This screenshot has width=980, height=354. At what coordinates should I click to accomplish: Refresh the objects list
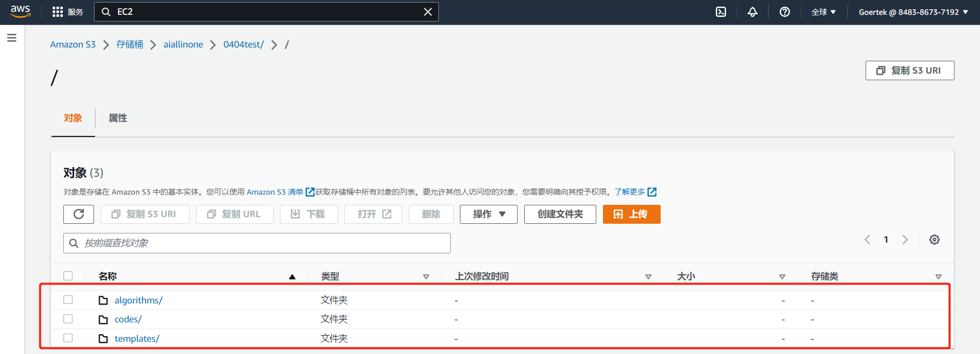point(79,214)
